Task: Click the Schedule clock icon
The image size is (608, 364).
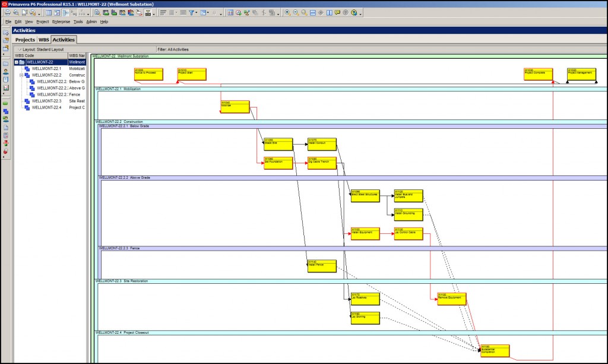Action: point(239,12)
